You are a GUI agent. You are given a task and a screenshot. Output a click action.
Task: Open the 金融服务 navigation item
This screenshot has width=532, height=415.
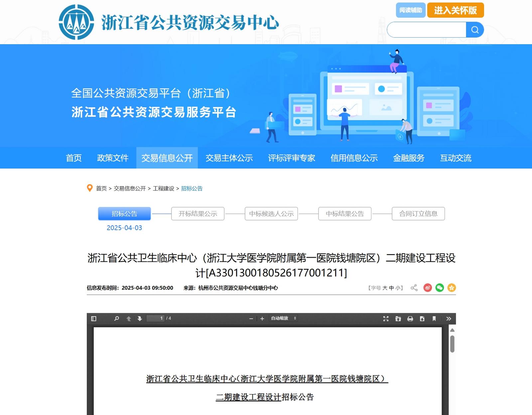(409, 158)
